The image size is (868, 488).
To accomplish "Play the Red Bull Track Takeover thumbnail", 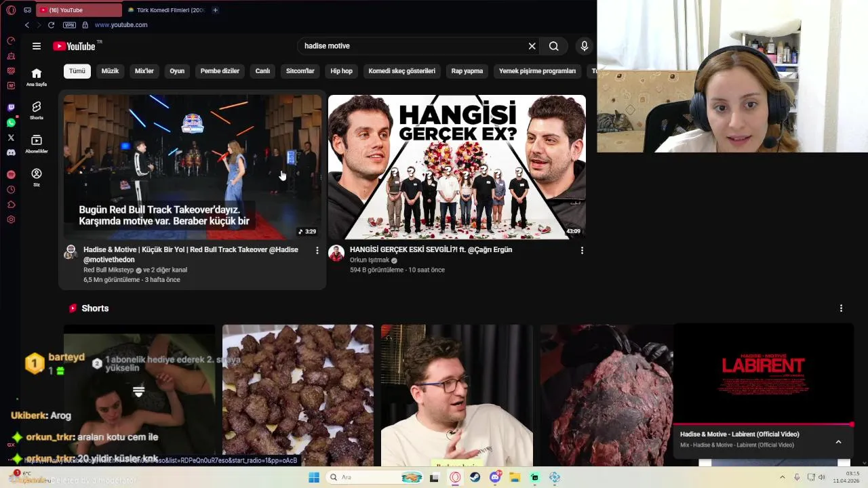I will click(x=193, y=167).
